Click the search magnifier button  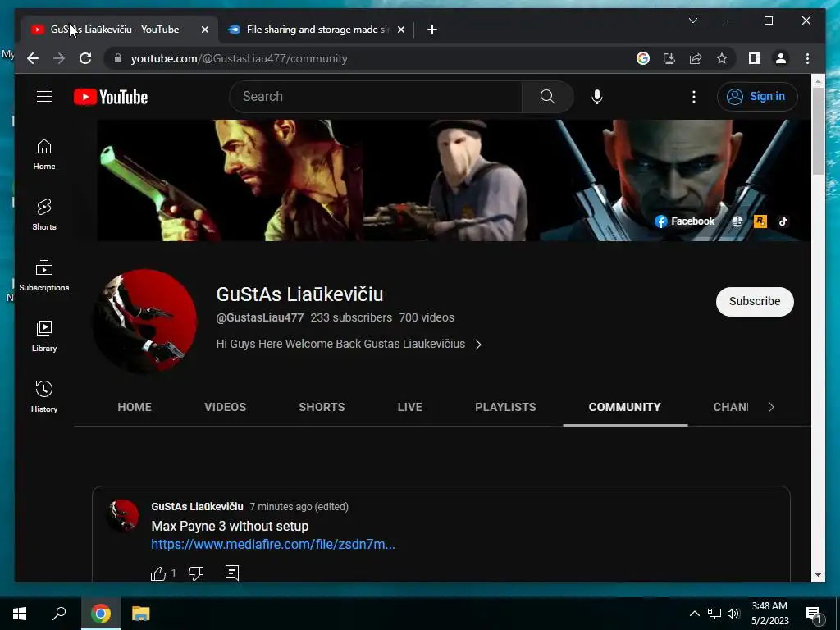pos(547,97)
